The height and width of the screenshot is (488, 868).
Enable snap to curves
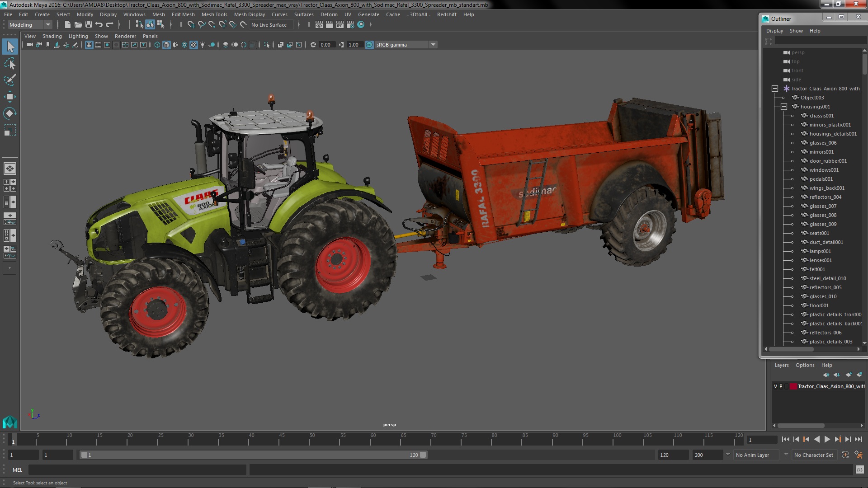[x=202, y=25]
